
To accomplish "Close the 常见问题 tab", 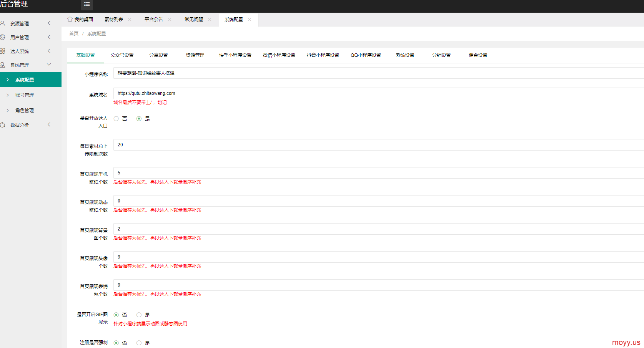I will pos(210,19).
